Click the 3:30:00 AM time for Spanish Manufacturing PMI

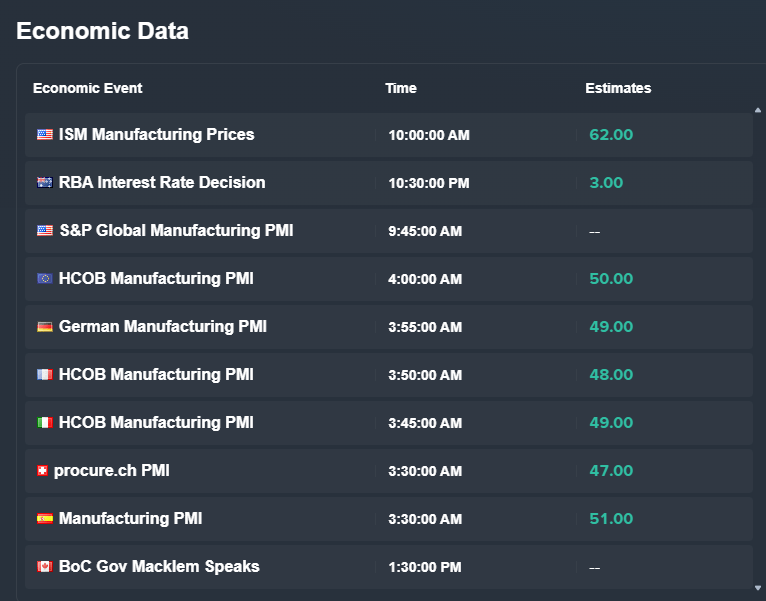point(425,518)
